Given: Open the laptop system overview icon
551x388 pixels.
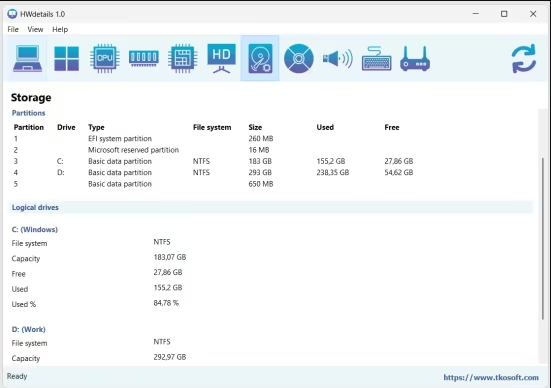Looking at the screenshot, I should pyautogui.click(x=27, y=58).
